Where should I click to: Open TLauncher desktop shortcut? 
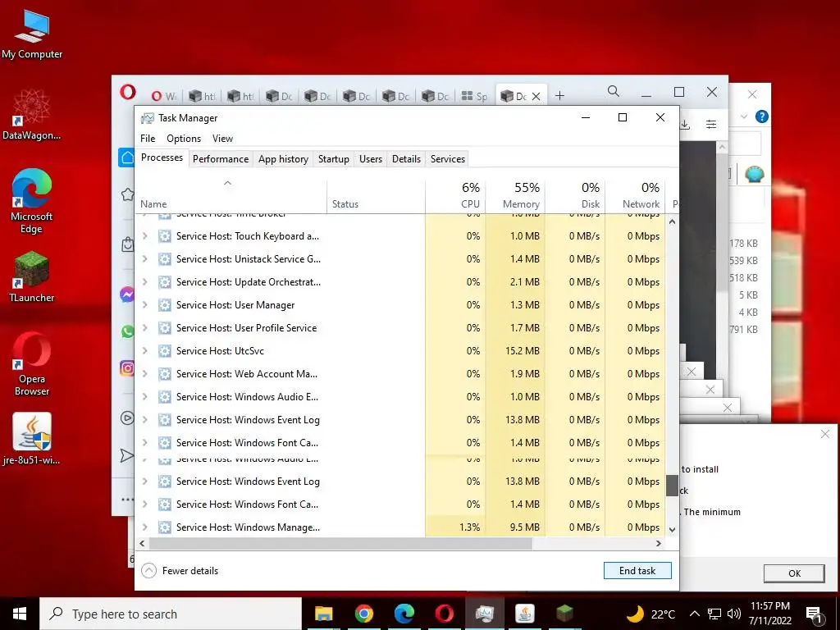32,277
